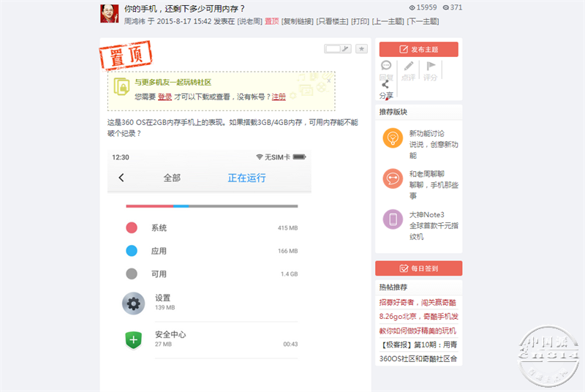Click the gray 可用 color dot

132,274
